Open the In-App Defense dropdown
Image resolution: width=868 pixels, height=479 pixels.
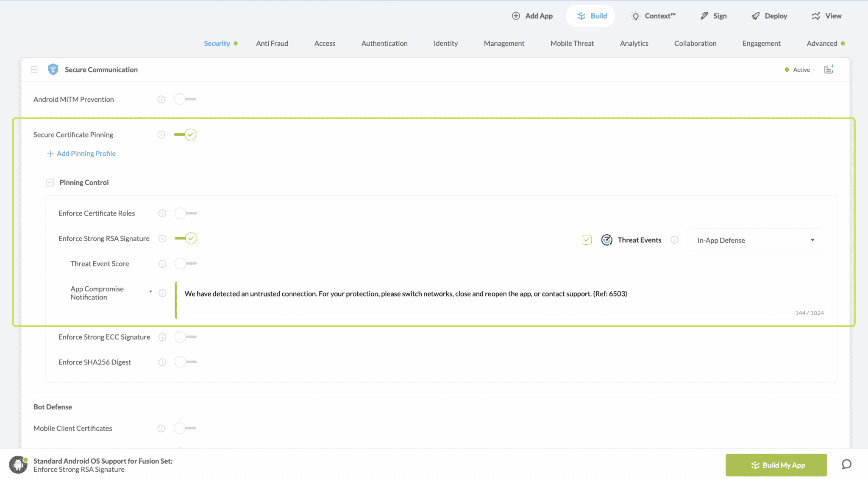pyautogui.click(x=755, y=240)
